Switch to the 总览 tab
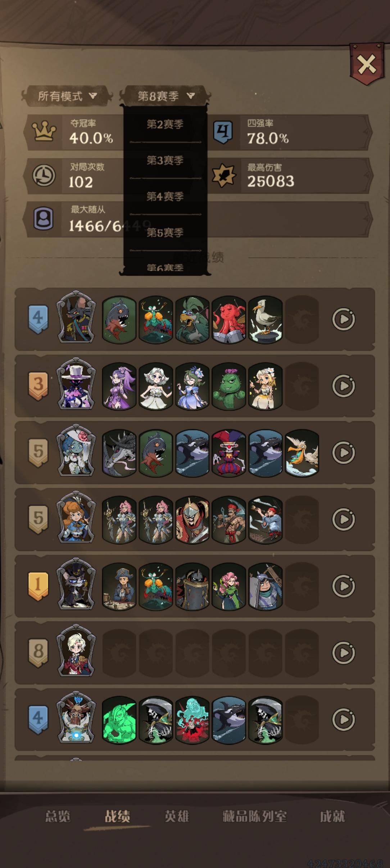Image resolution: width=390 pixels, height=868 pixels. (x=58, y=816)
